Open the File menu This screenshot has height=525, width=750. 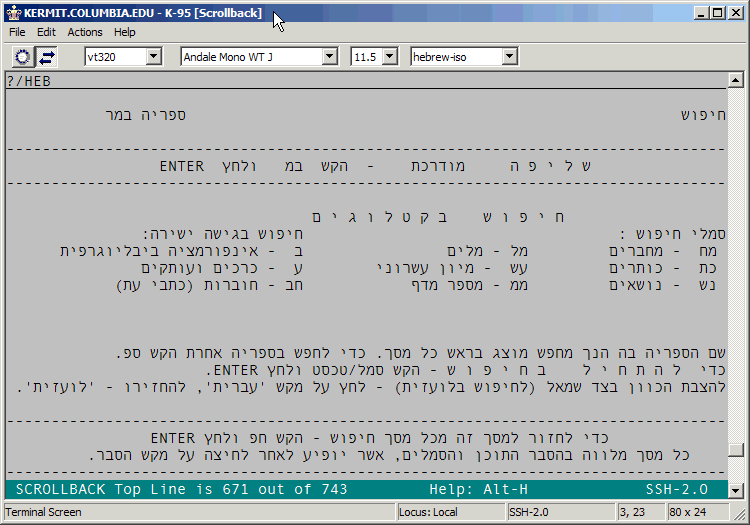click(17, 32)
